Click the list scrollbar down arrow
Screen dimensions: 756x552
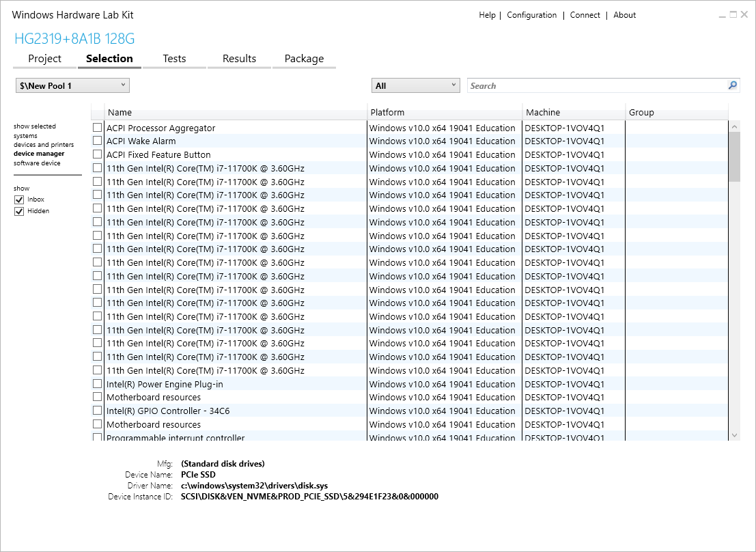(x=734, y=434)
